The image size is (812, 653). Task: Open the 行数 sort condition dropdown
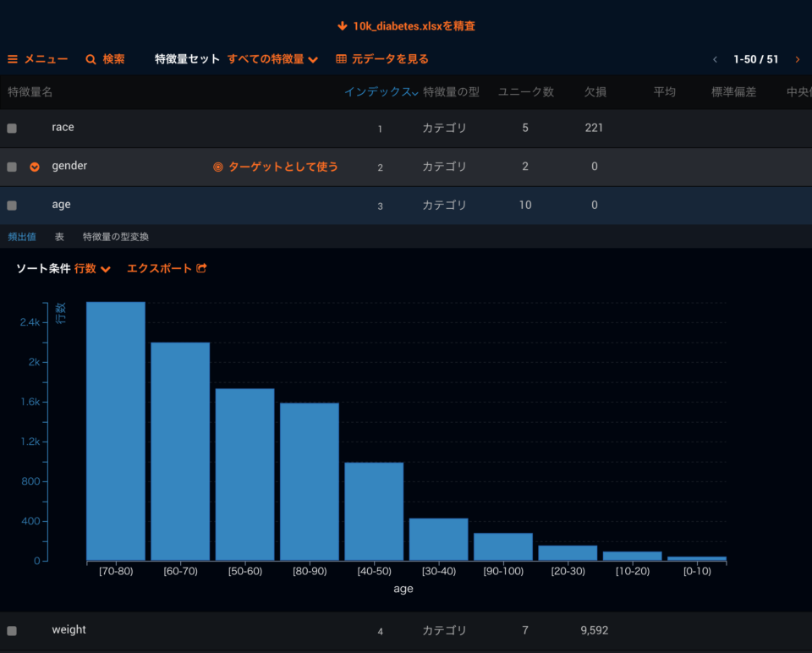point(92,268)
